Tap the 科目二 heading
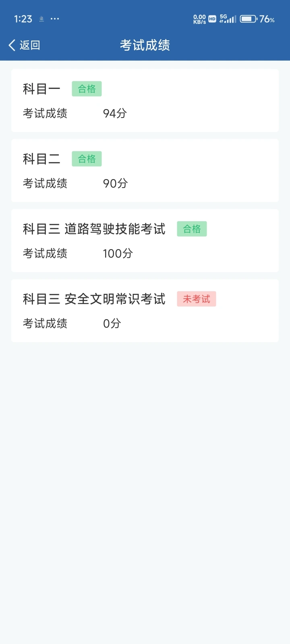290x644 pixels. click(x=41, y=159)
